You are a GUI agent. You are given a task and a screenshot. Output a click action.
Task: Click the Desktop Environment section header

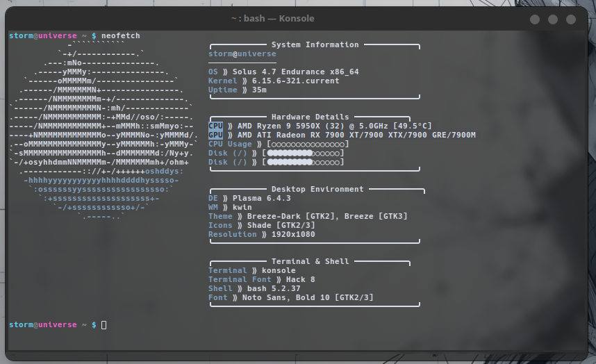point(317,189)
